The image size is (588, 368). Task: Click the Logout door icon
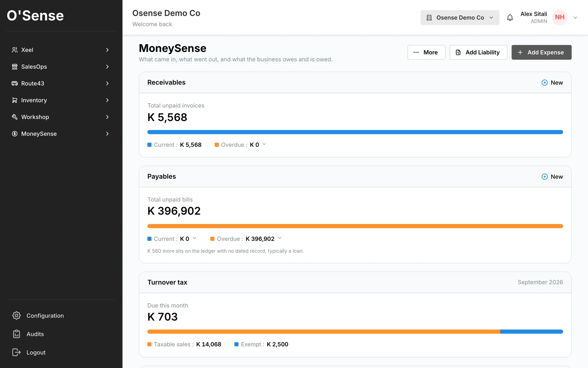click(16, 352)
